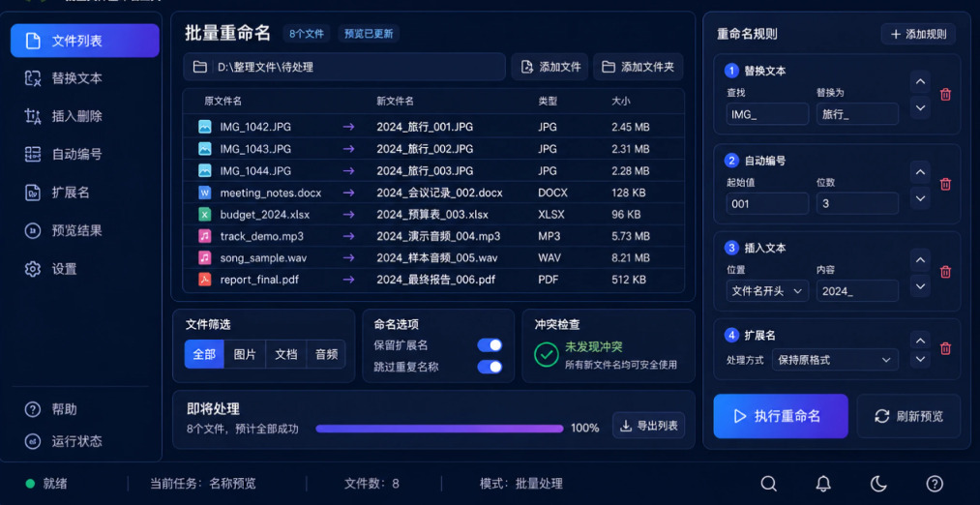The image size is (980, 505).
Task: Open the 文件列表 sidebar item
Action: pos(84,41)
